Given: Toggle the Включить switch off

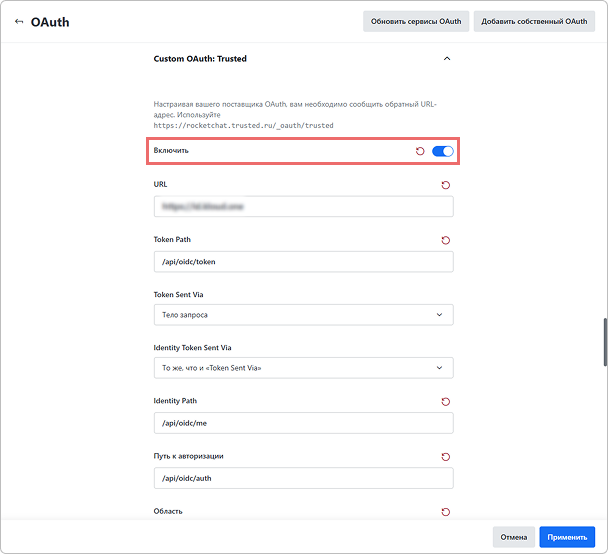Looking at the screenshot, I should [442, 151].
